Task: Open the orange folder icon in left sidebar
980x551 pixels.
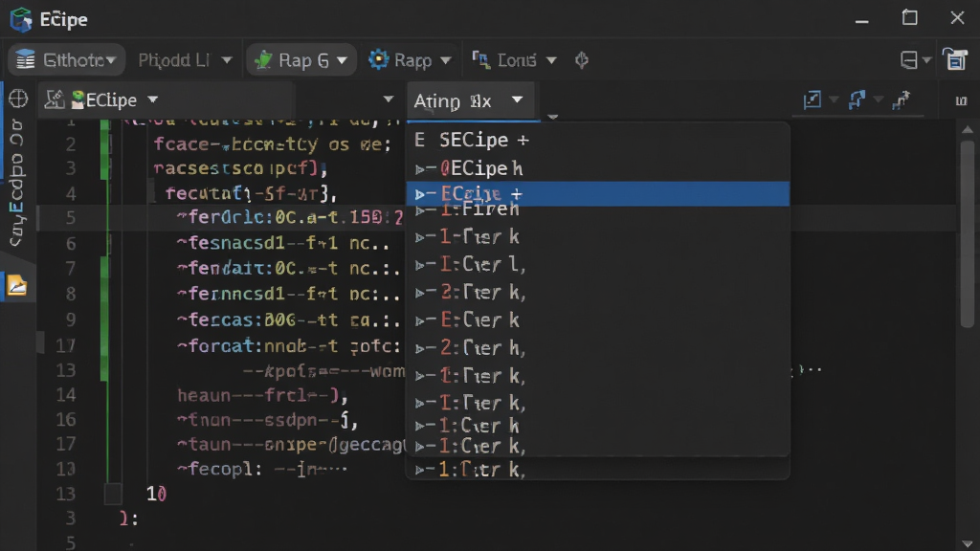Action: [17, 286]
